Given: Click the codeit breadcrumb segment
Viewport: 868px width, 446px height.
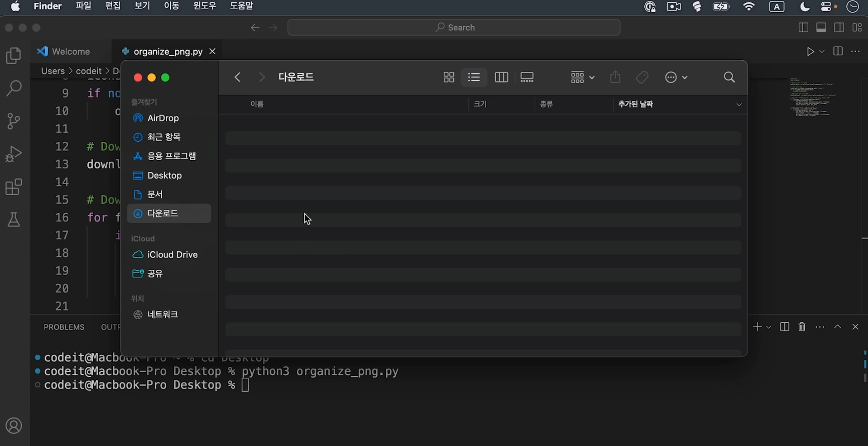Looking at the screenshot, I should tap(89, 71).
